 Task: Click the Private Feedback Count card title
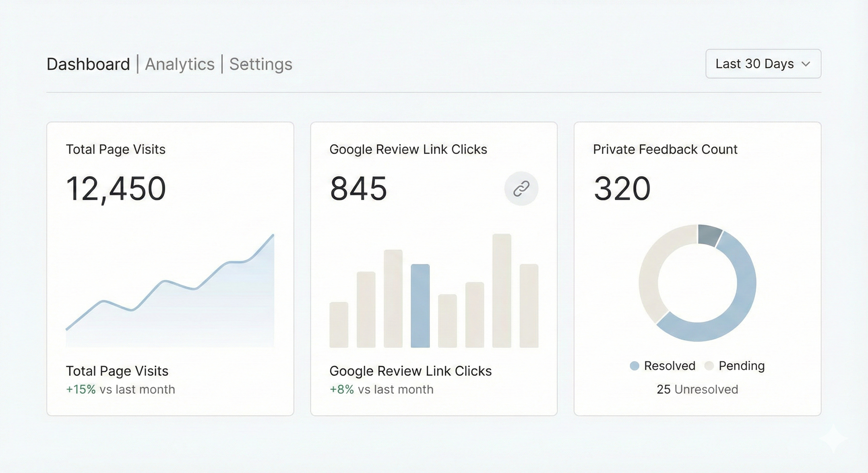coord(665,150)
